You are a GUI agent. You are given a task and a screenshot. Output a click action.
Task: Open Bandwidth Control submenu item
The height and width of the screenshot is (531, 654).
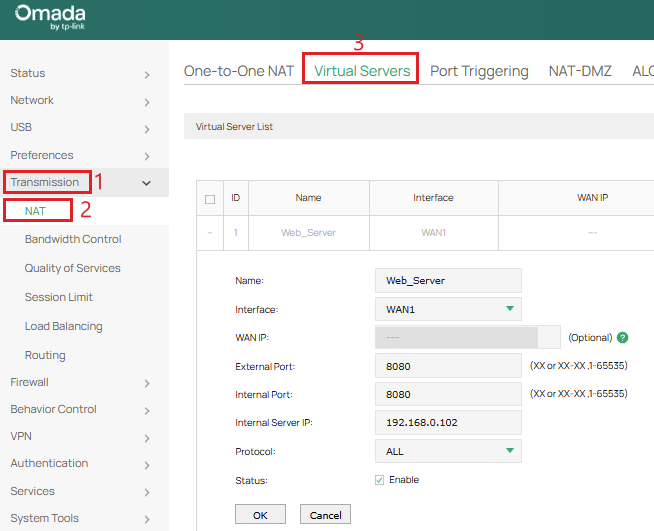tap(73, 239)
